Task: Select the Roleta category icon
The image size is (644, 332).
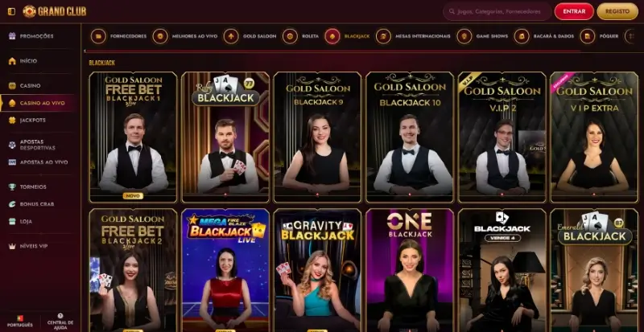Action: point(290,36)
